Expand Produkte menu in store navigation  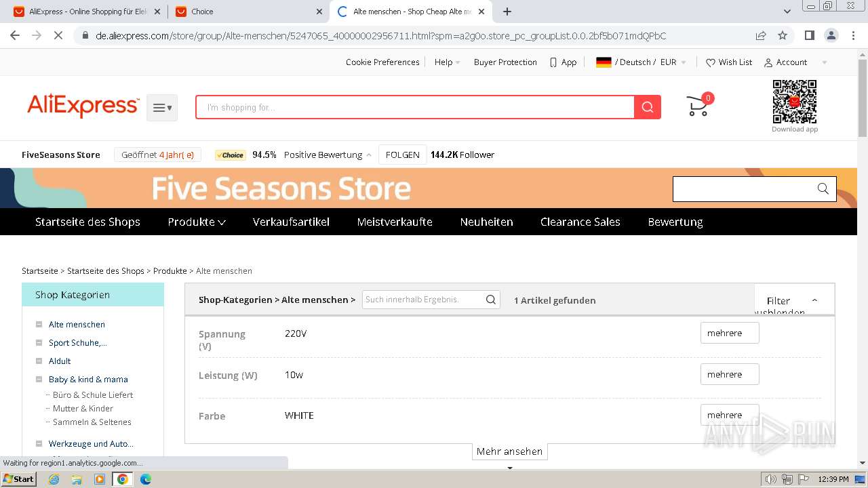click(197, 222)
